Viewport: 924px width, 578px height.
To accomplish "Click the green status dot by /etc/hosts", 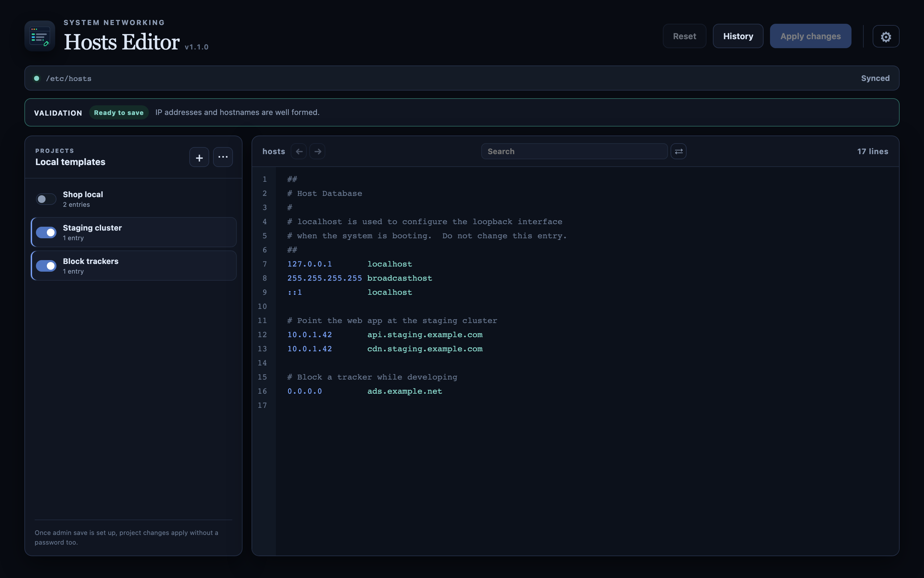I will click(37, 78).
